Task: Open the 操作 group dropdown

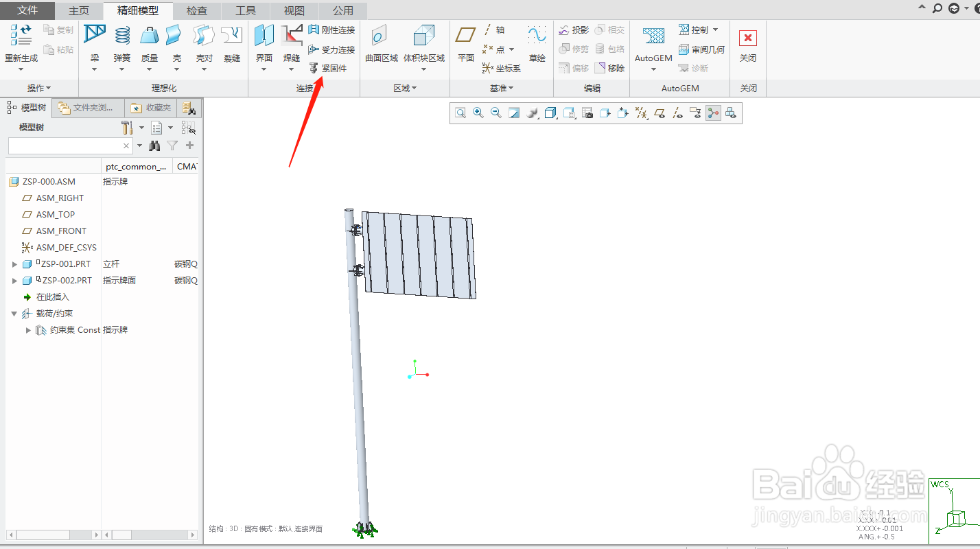Action: pos(39,88)
